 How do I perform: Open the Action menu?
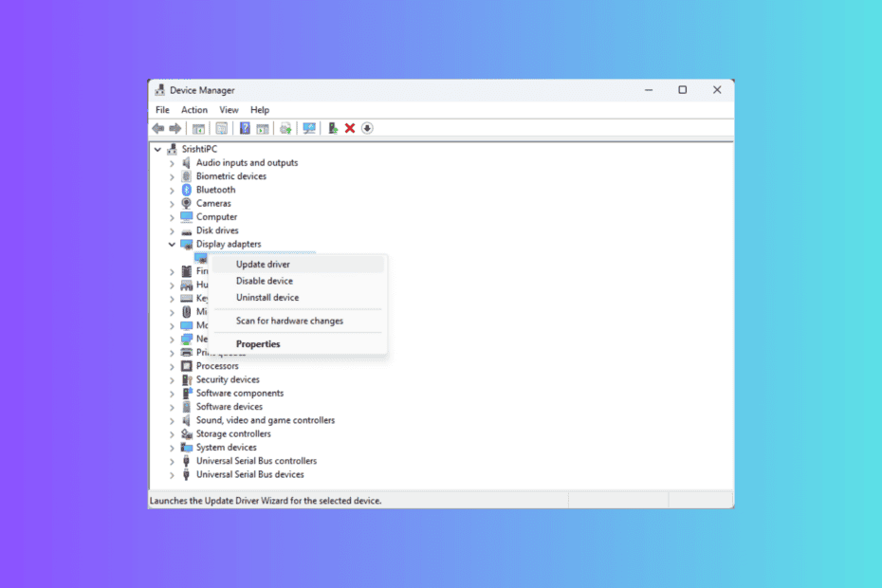pyautogui.click(x=193, y=109)
